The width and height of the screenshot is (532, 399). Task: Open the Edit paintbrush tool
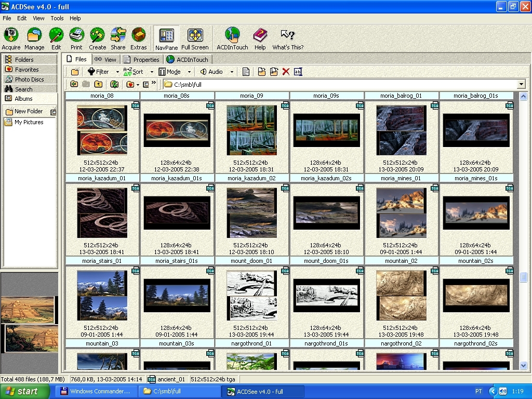pos(56,35)
